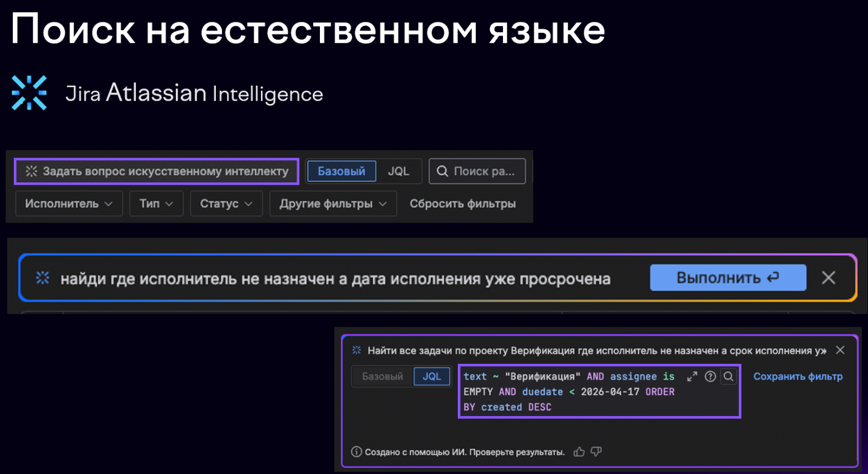Screen dimensions: 868x474
Task: Click the magnifier icon in search field
Action: tap(442, 171)
